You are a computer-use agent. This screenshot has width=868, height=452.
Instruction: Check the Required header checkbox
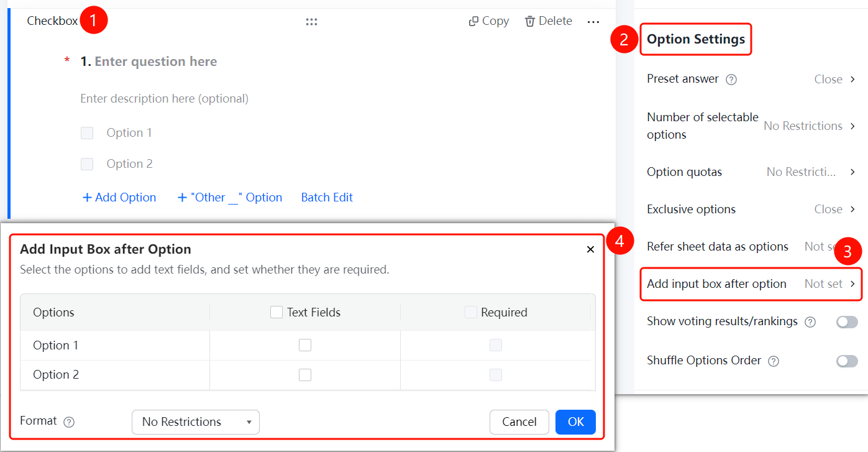471,312
